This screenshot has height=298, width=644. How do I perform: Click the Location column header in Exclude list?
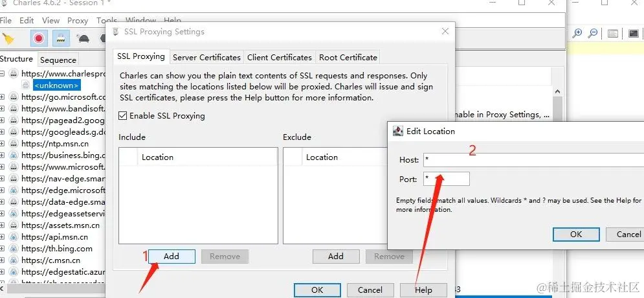click(345, 157)
